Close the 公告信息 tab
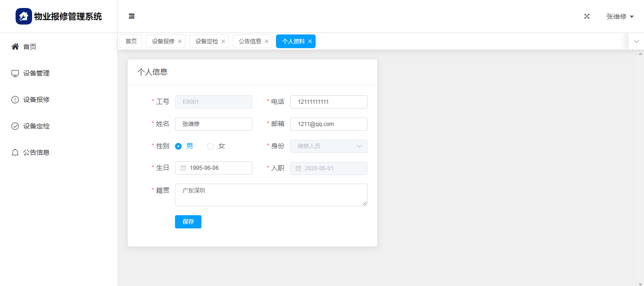The image size is (644, 286). (x=267, y=42)
